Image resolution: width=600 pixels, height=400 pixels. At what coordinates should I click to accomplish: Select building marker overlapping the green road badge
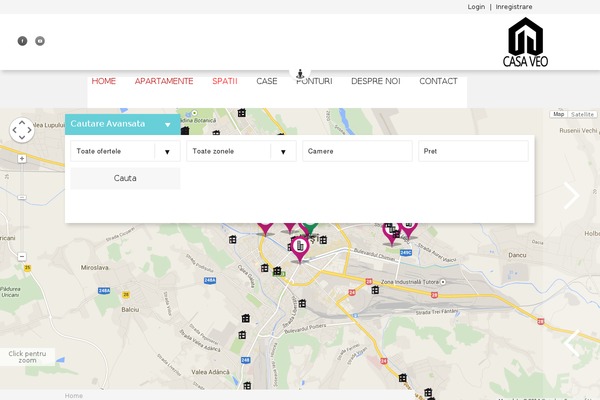[277, 271]
